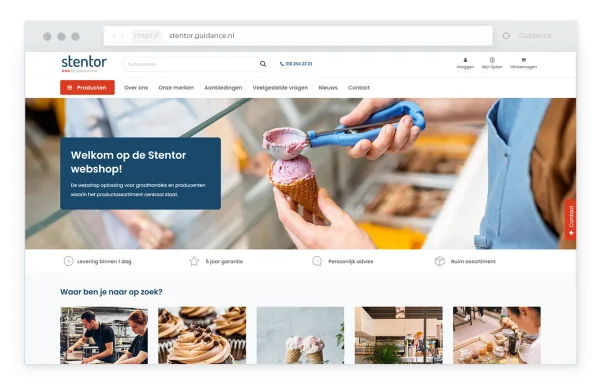Click the 5 jaar garantie text

[x=224, y=261]
